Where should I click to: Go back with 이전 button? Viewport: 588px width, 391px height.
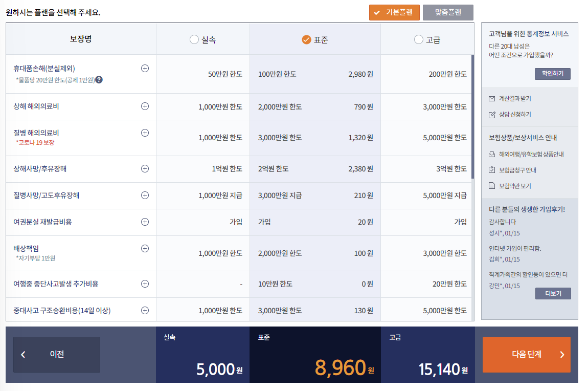pos(57,354)
